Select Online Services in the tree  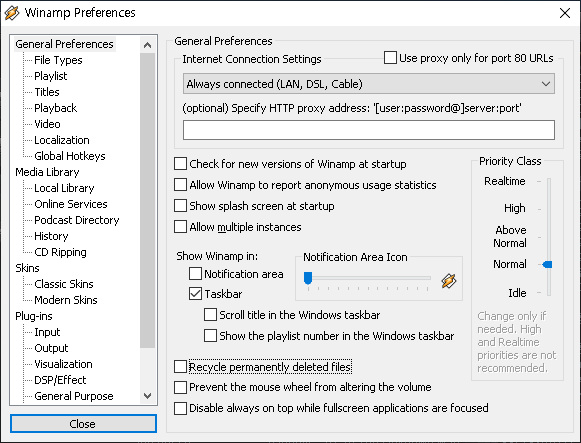coord(71,204)
